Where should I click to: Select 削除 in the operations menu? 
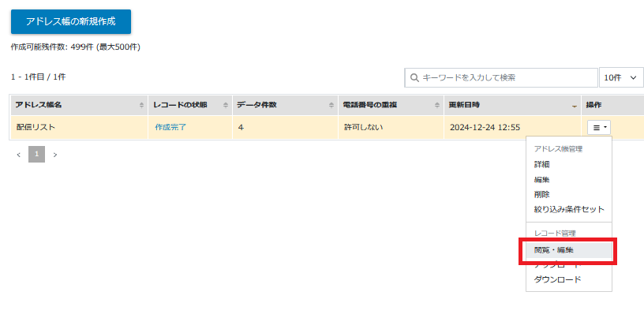tap(541, 194)
